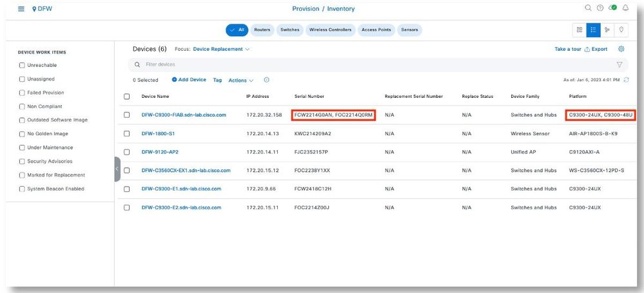Click the filter funnel icon
The width and height of the screenshot is (644, 293).
pyautogui.click(x=620, y=64)
